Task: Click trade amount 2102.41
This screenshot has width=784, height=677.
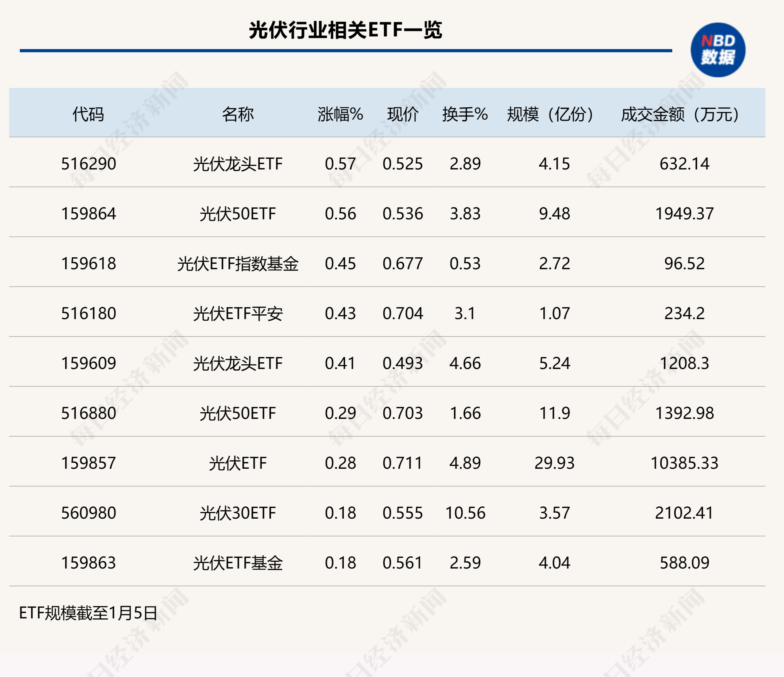Action: [x=684, y=513]
